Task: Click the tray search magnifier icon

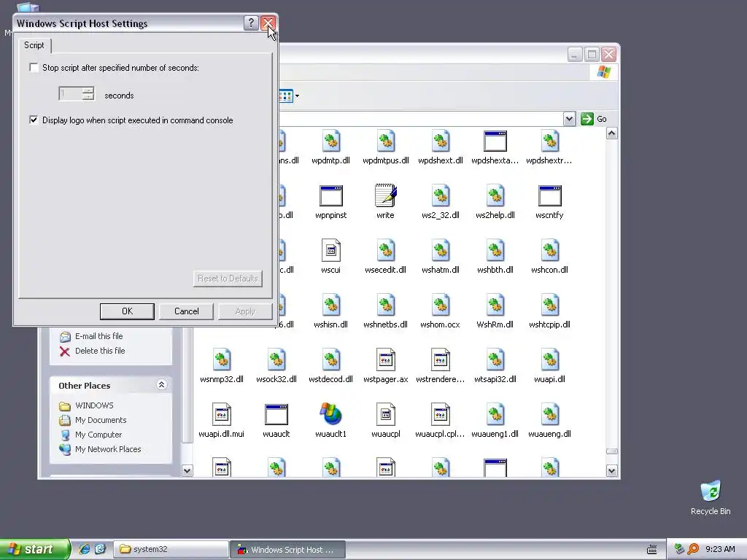Action: click(x=693, y=549)
